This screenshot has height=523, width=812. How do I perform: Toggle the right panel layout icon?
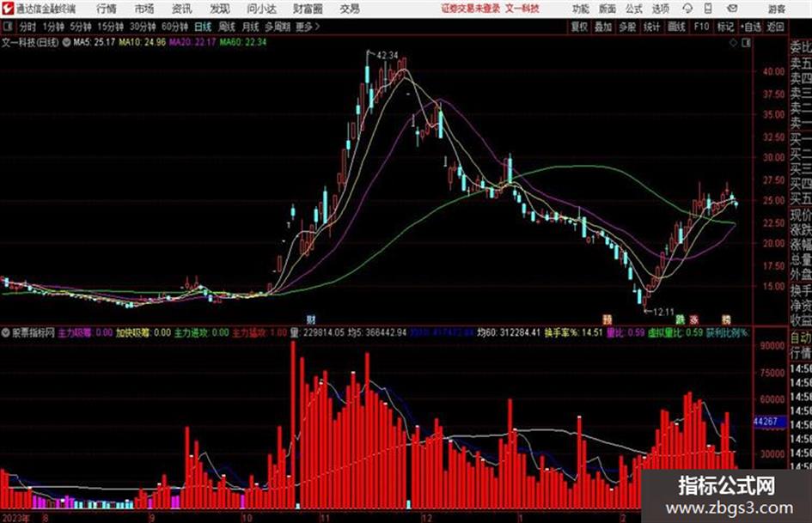pyautogui.click(x=746, y=43)
